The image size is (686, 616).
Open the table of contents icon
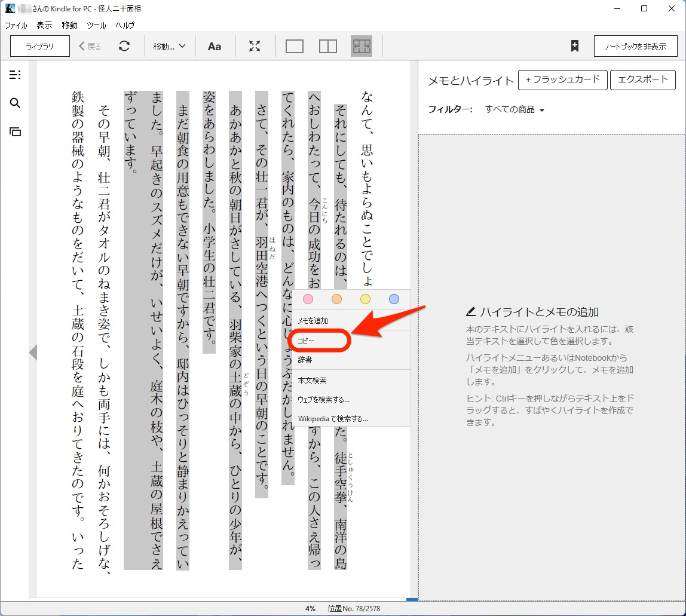pyautogui.click(x=15, y=75)
